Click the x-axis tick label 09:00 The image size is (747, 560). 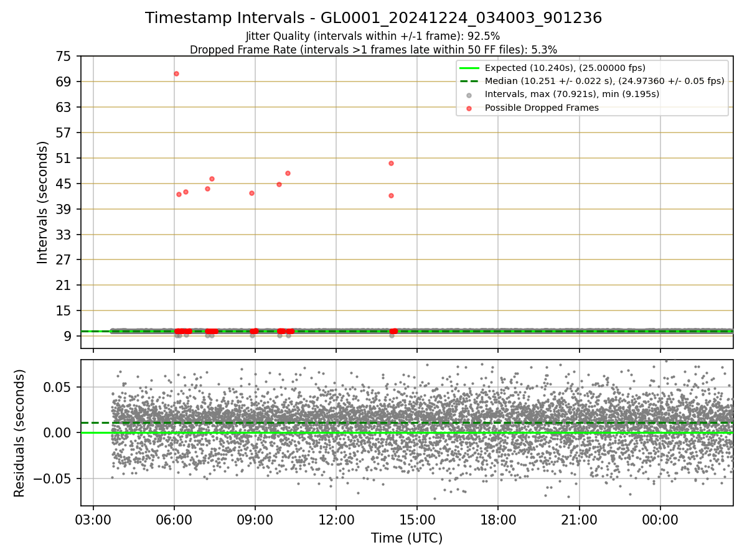[255, 520]
